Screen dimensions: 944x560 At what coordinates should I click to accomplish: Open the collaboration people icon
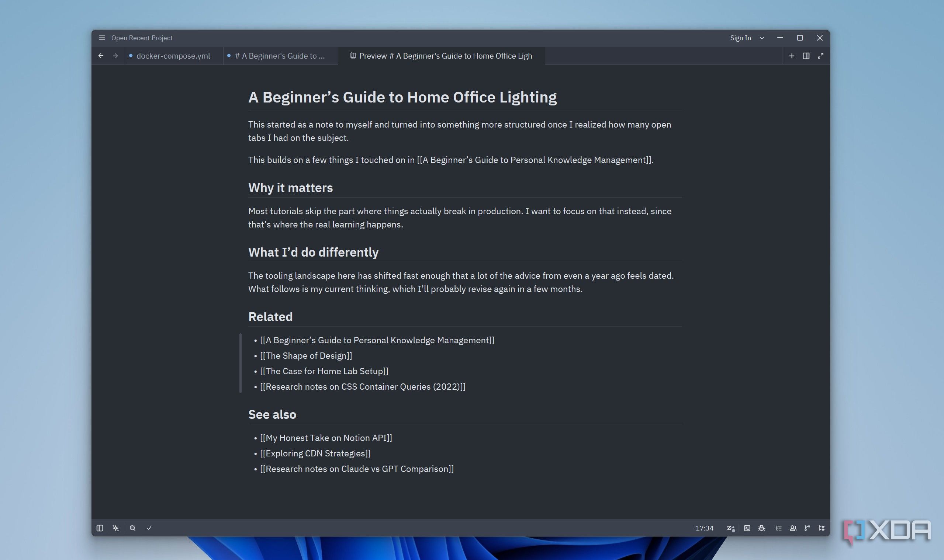click(793, 528)
